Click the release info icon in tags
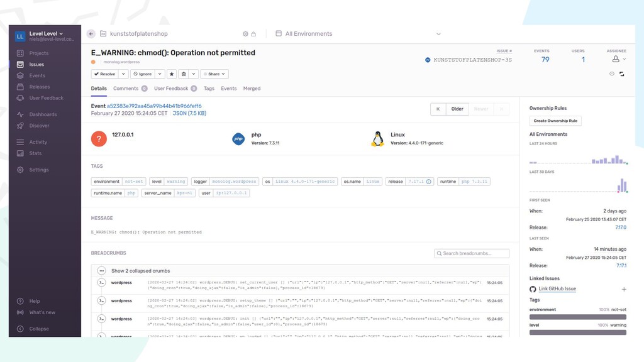Screen dimensions: 644x362 tap(429, 182)
